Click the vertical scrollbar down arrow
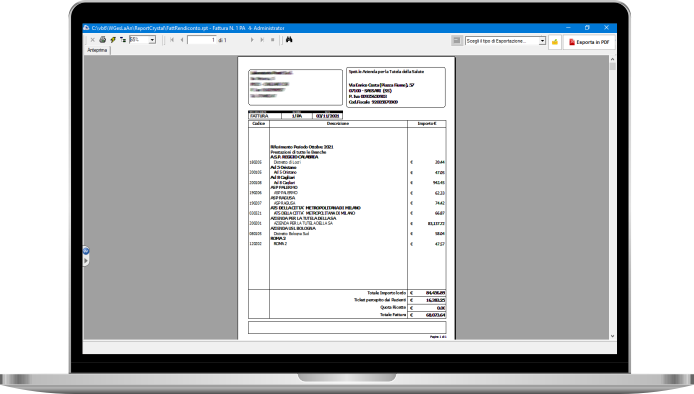This screenshot has width=694, height=394. (613, 336)
